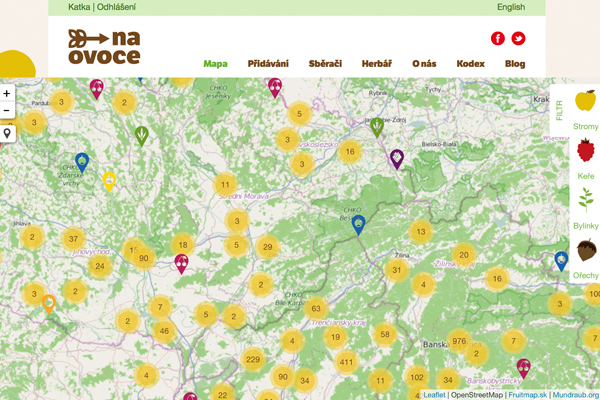Zoom out of the map
600x400 pixels.
[x=8, y=110]
